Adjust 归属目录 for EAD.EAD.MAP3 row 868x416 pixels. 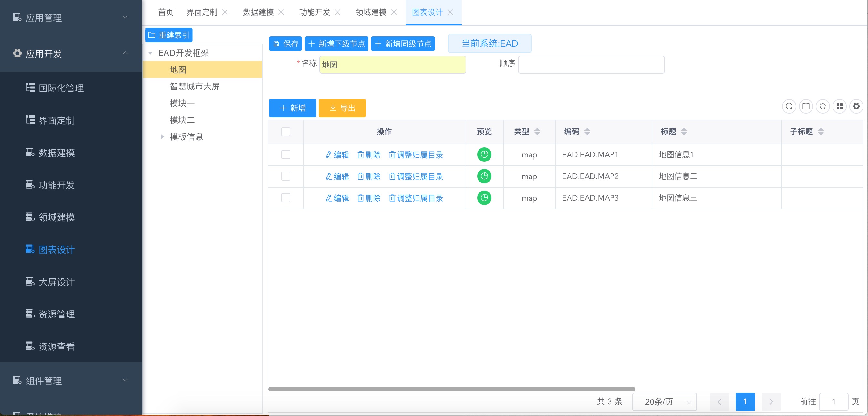pyautogui.click(x=416, y=198)
